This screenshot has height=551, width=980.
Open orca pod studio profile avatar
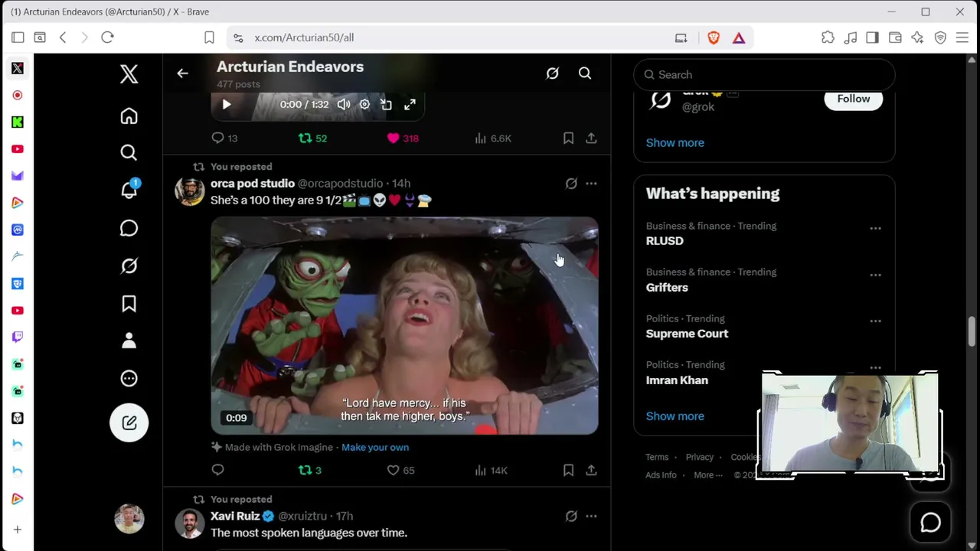[x=189, y=191]
